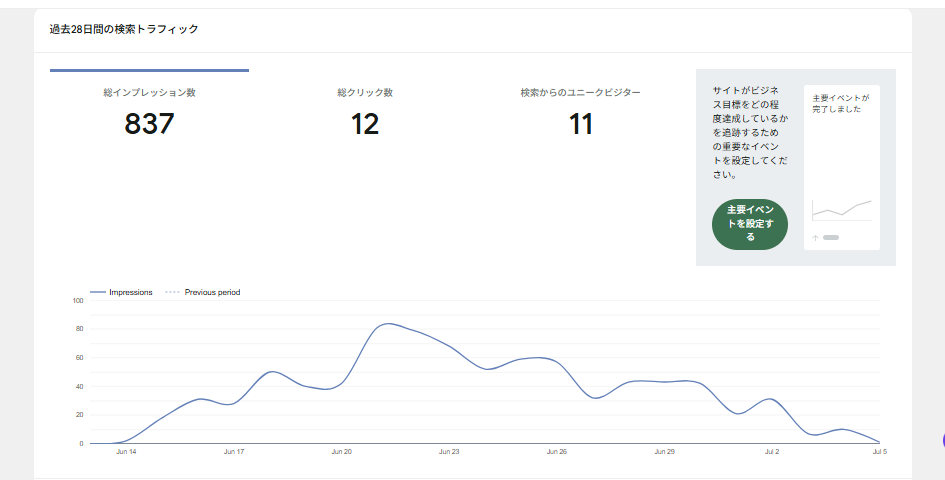The image size is (945, 480).
Task: Click the 100 y-axis label
Action: (78, 300)
